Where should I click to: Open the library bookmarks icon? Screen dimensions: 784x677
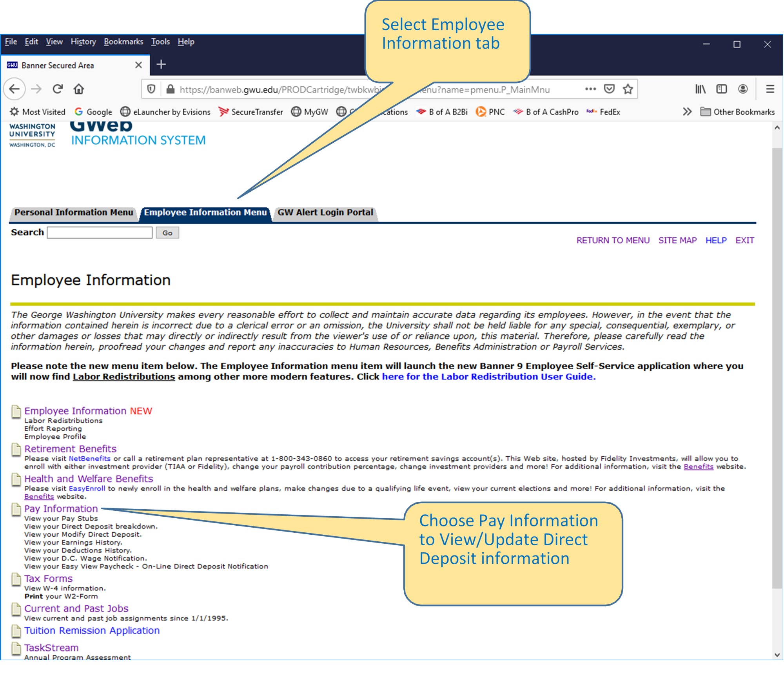point(700,89)
